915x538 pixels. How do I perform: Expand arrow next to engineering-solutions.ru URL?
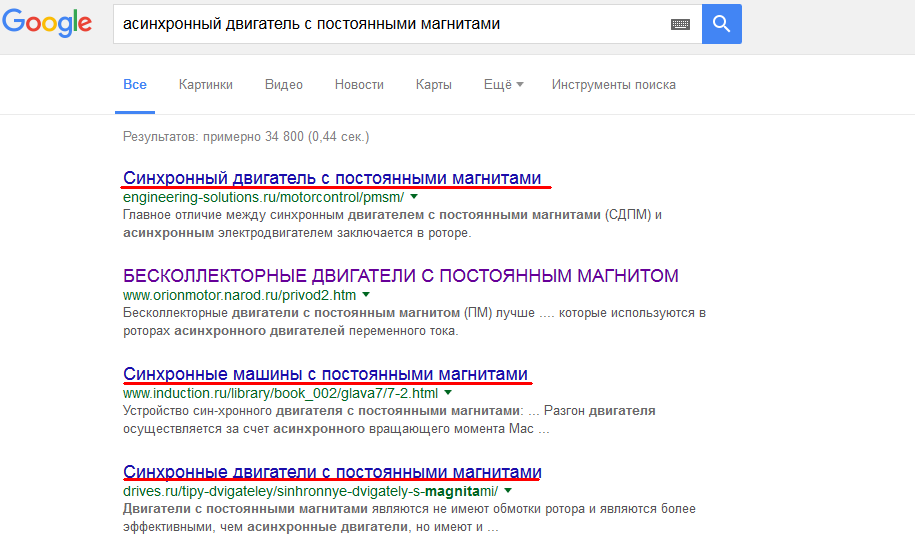[414, 197]
